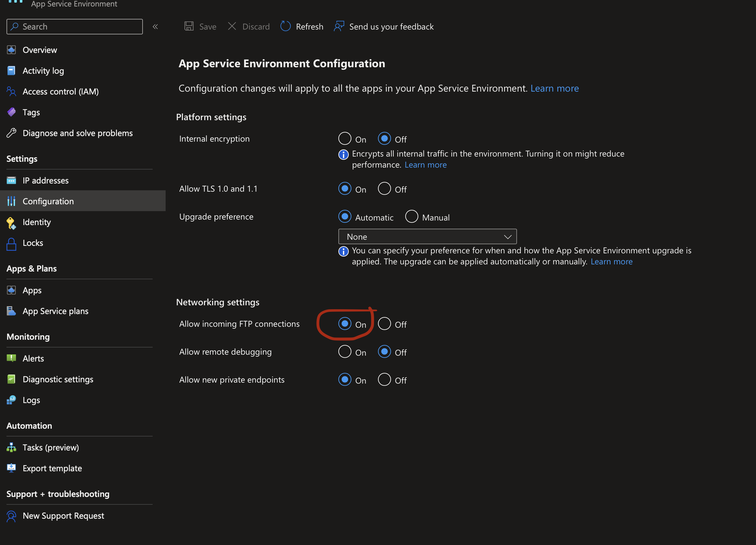The width and height of the screenshot is (756, 545).
Task: Click the Overview sidebar icon
Action: coord(11,50)
